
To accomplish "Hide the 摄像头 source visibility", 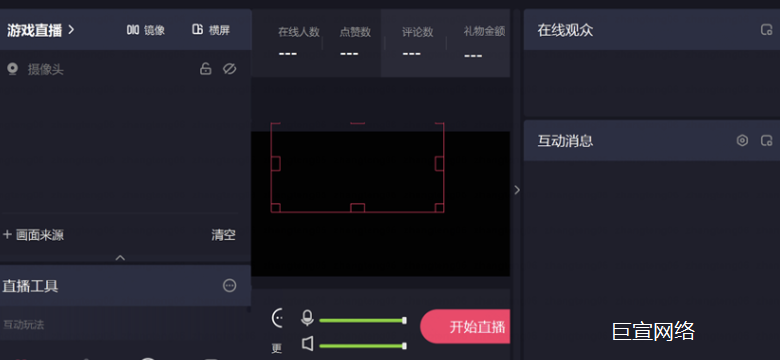I will tap(229, 69).
